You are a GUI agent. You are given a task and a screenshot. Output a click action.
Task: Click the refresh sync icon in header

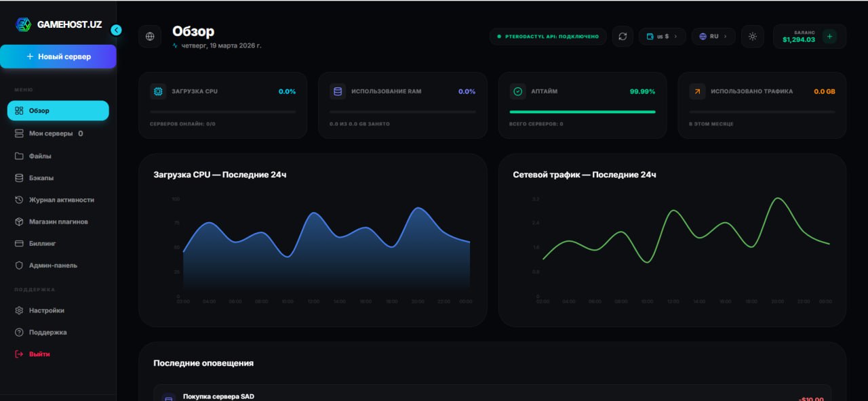(623, 36)
